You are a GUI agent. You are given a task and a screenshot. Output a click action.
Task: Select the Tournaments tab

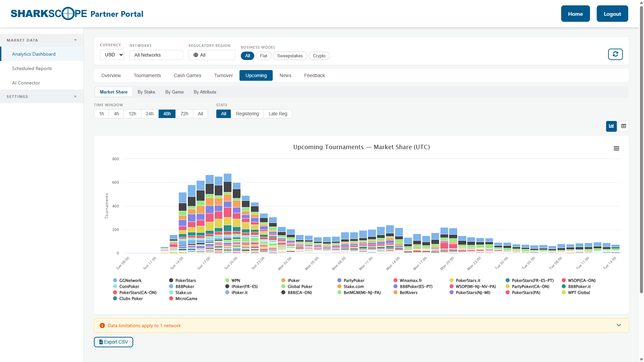click(x=147, y=75)
